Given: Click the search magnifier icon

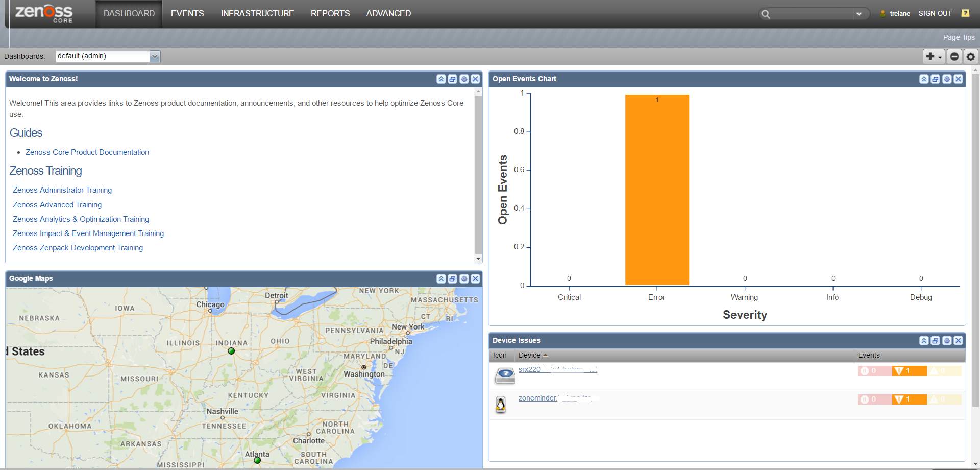Looking at the screenshot, I should [x=765, y=14].
